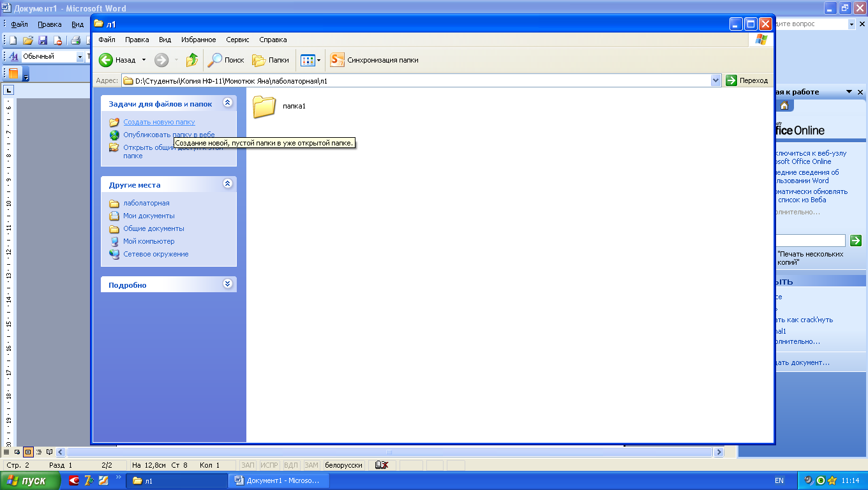Switch to Print layout view icon
868x490 pixels.
pos(28,452)
